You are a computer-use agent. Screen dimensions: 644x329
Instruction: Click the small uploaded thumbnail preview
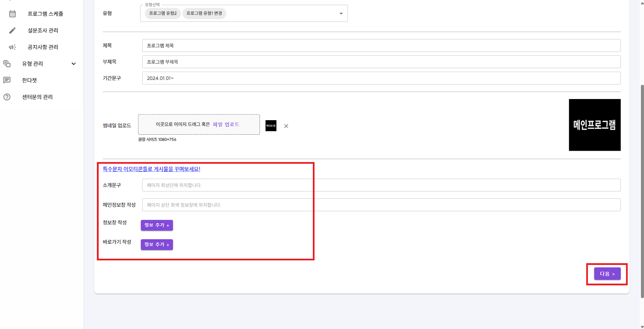click(x=271, y=126)
